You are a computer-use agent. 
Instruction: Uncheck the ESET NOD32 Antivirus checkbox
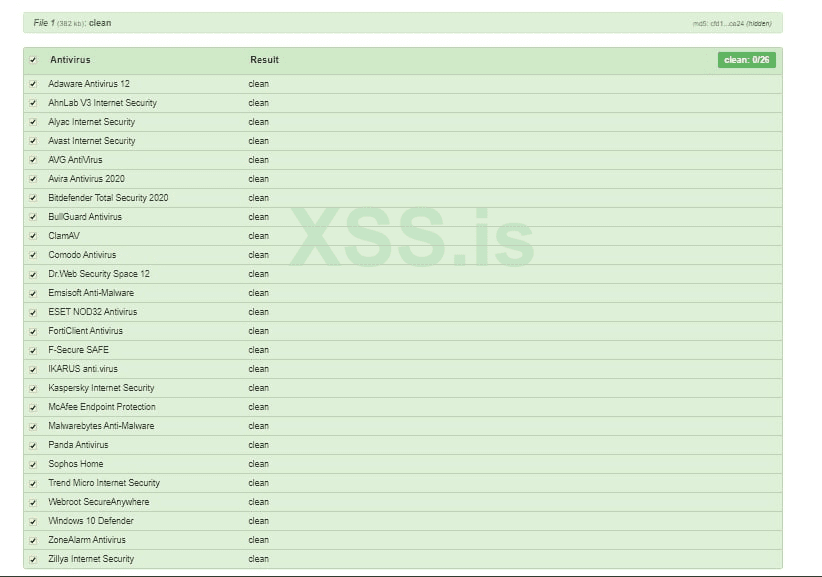pos(33,312)
